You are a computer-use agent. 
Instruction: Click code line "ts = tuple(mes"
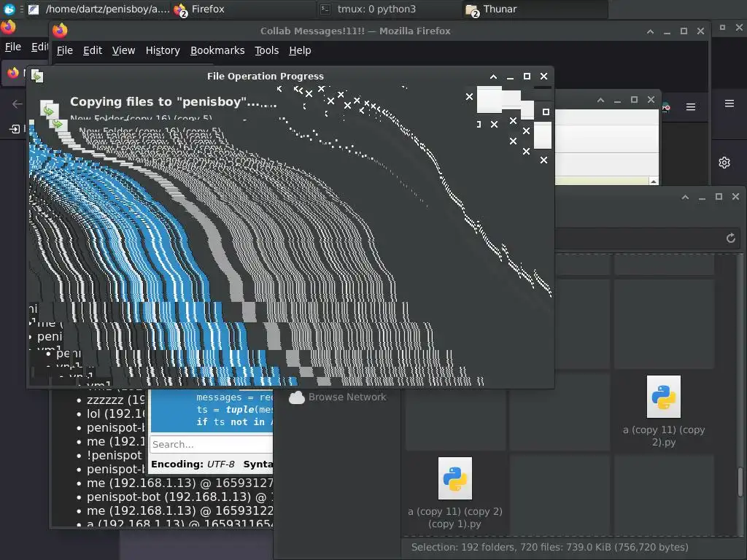(234, 410)
